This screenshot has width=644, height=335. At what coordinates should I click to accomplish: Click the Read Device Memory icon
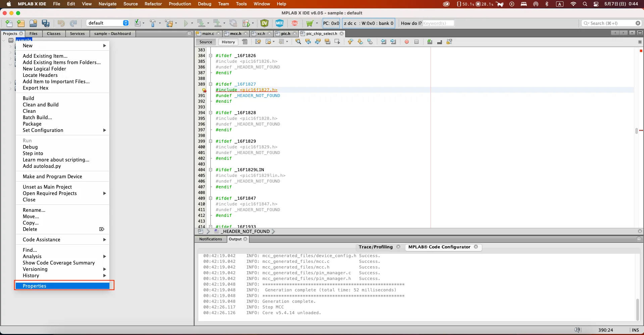(217, 23)
